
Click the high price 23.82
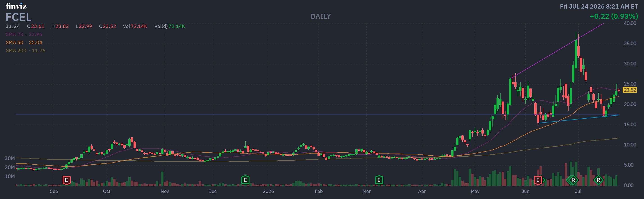[62, 26]
